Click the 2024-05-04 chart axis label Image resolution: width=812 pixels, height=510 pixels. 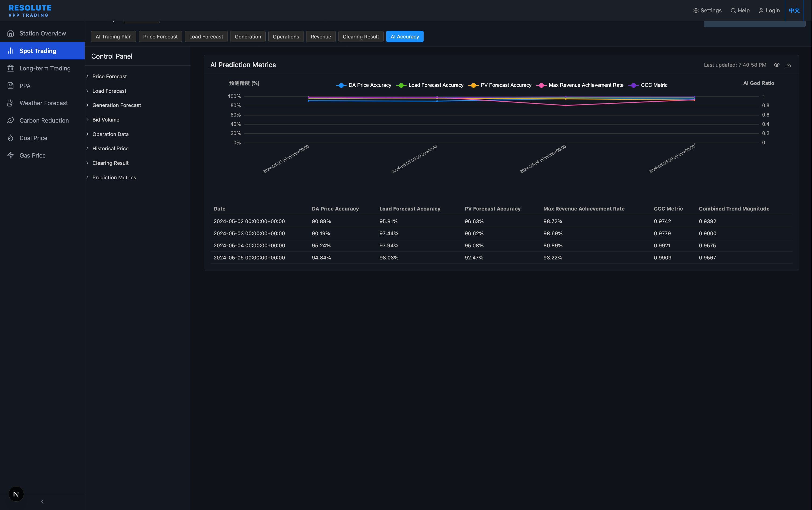pos(543,159)
